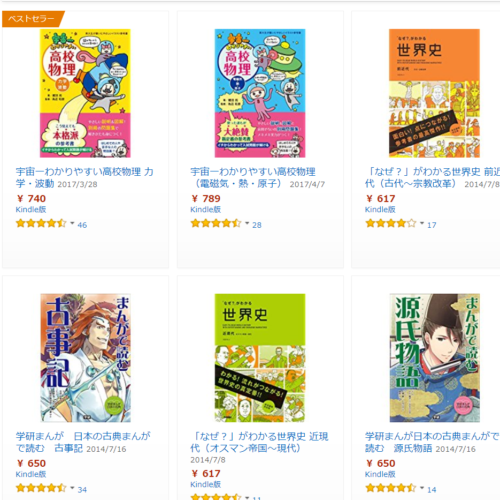The width and height of the screenshot is (500, 500).
Task: Expand rating dropdown arrow beside 46 reviews
Action: pos(72,223)
